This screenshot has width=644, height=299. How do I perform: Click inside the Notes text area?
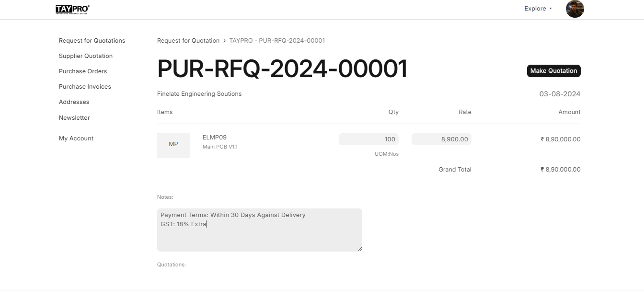(259, 235)
